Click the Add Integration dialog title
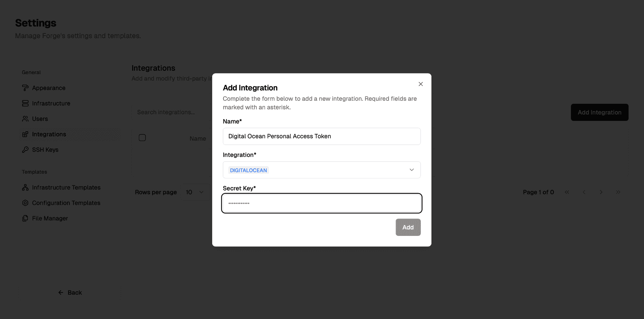The image size is (644, 319). 250,88
